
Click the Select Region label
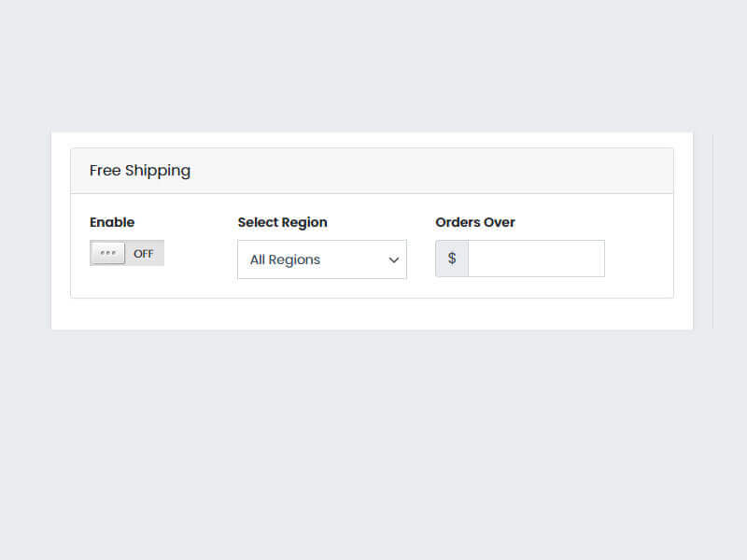coord(283,222)
